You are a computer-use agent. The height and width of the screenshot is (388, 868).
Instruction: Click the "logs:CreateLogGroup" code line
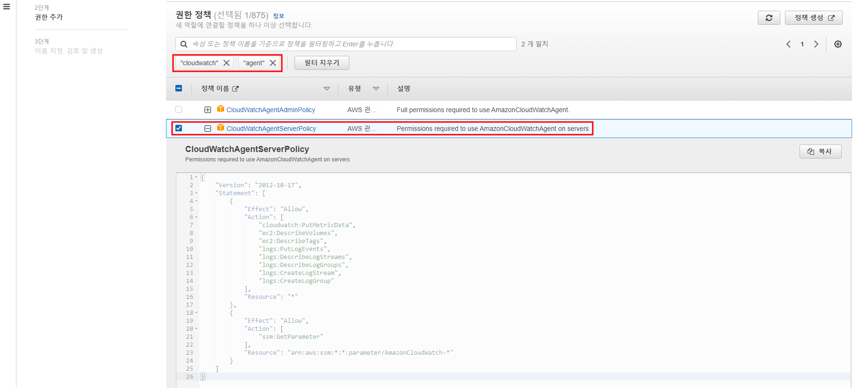[296, 281]
